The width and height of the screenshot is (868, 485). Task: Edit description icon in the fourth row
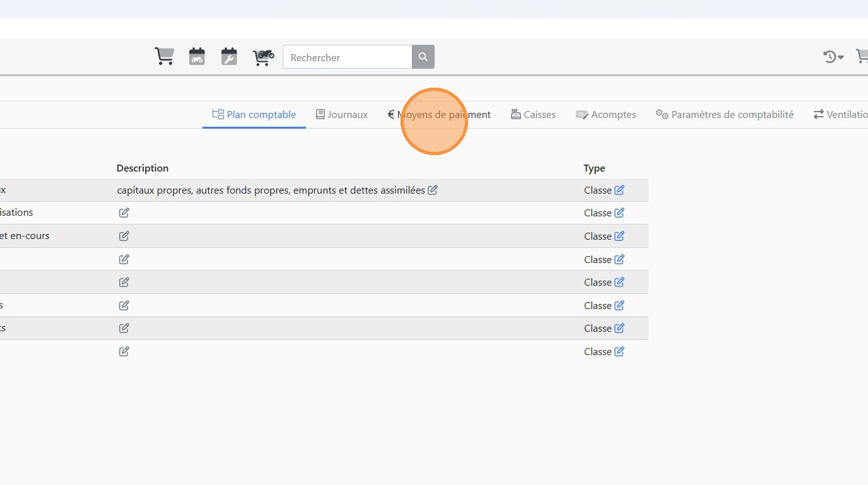pyautogui.click(x=124, y=259)
